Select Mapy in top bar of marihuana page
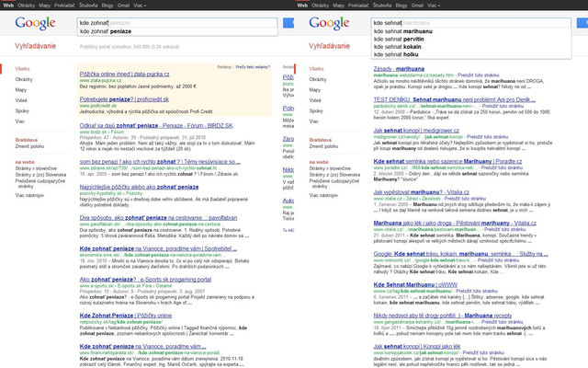This screenshot has height=368, width=588. click(339, 6)
